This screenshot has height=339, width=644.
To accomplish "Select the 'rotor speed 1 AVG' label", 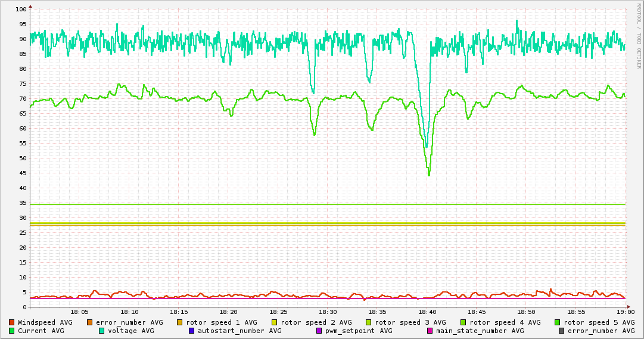I will point(222,322).
